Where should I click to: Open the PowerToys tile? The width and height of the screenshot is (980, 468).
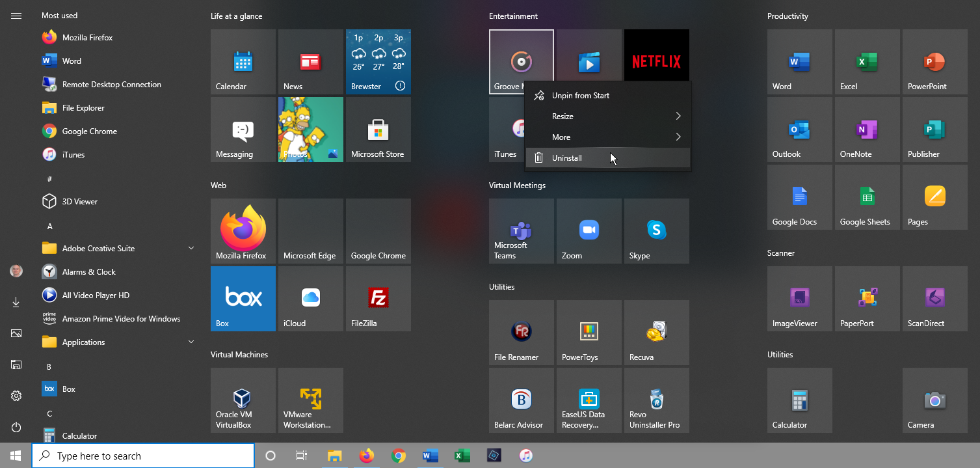589,333
